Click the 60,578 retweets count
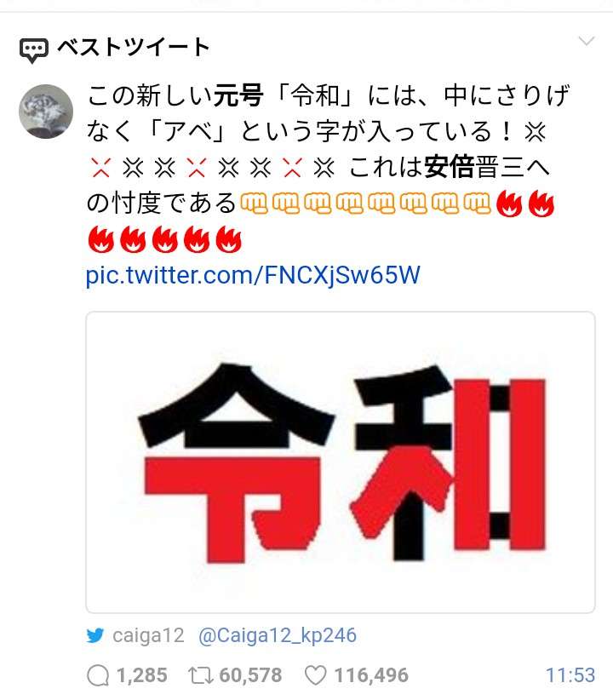This screenshot has height=700, width=613. tap(250, 675)
